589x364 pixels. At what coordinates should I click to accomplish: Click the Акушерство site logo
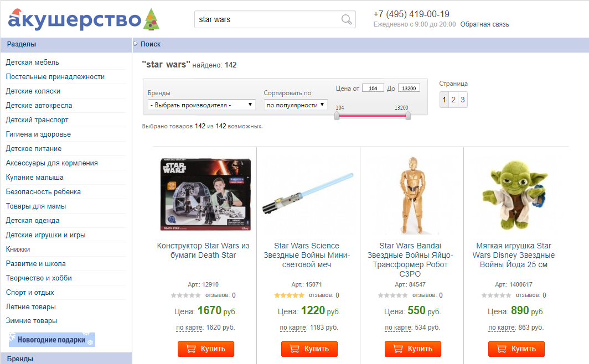pyautogui.click(x=84, y=19)
